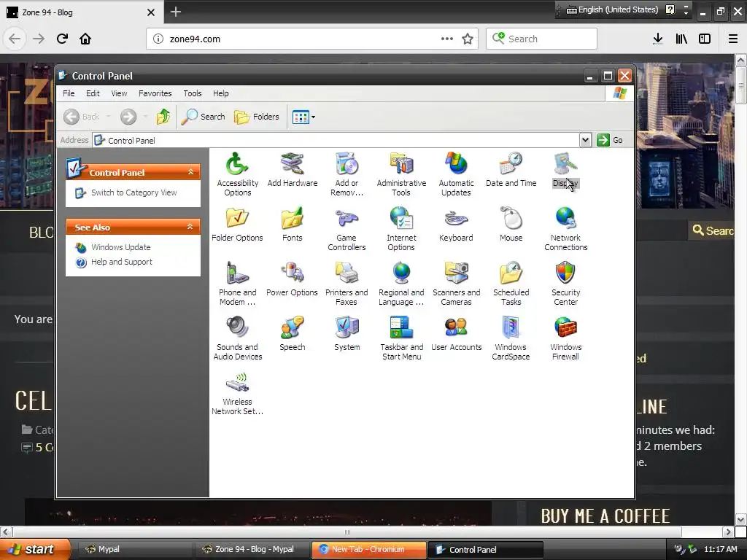
Task: Open the browser downloads arrow
Action: (x=658, y=39)
